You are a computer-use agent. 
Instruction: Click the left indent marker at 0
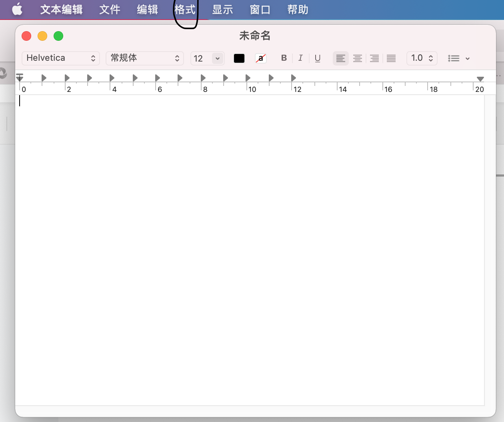coord(20,77)
